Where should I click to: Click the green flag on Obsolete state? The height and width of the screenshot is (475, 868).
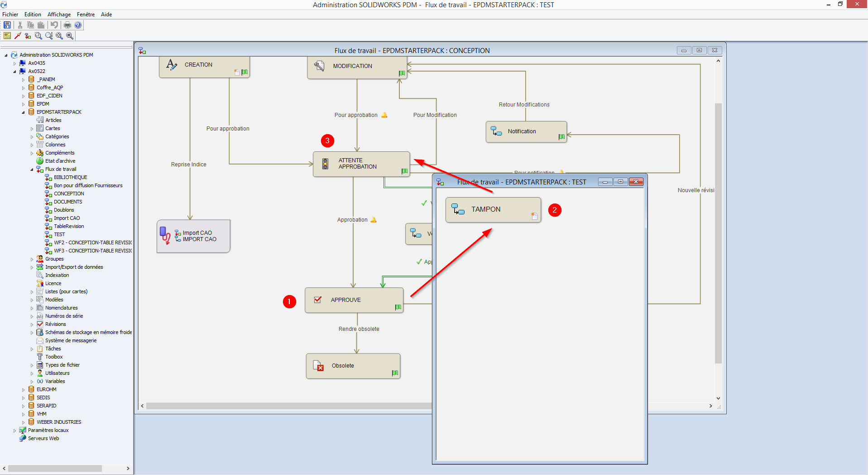pyautogui.click(x=395, y=373)
